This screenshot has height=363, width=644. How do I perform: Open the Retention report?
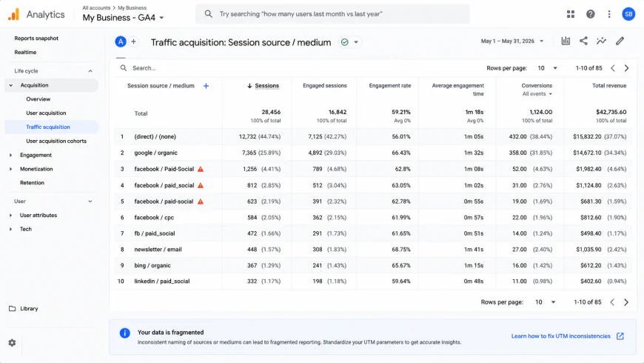pos(32,182)
